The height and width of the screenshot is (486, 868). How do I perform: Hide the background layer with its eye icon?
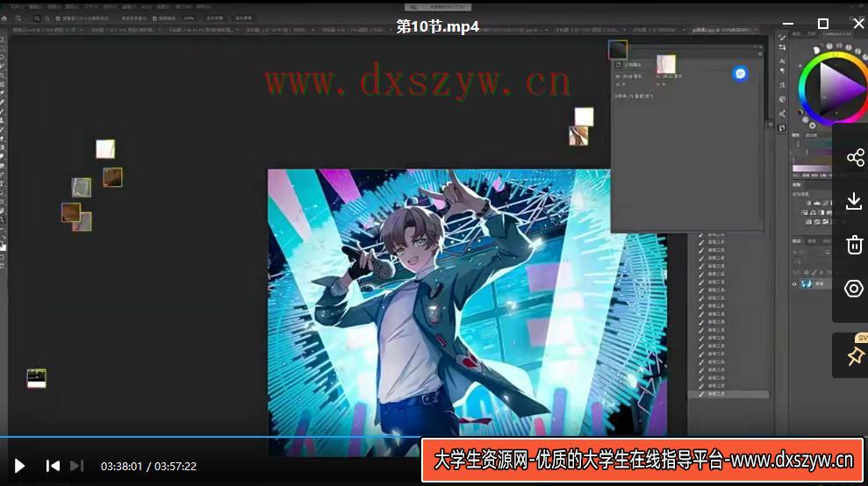794,284
